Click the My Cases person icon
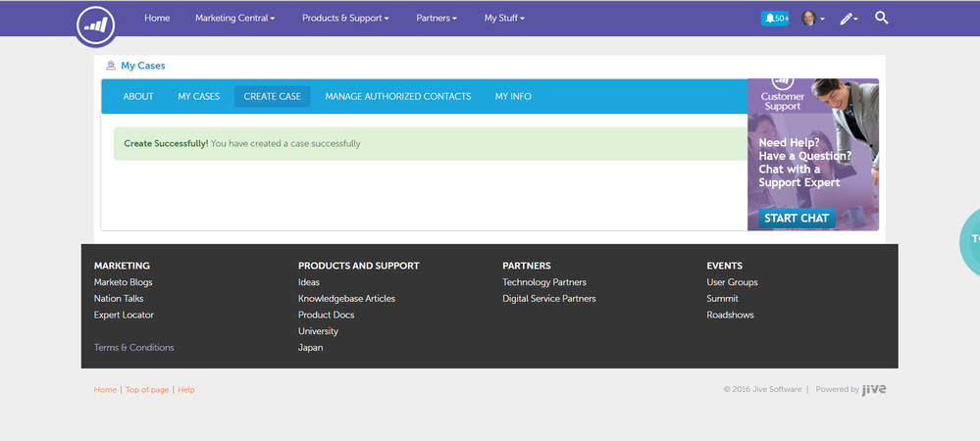980x441 pixels. [x=110, y=66]
